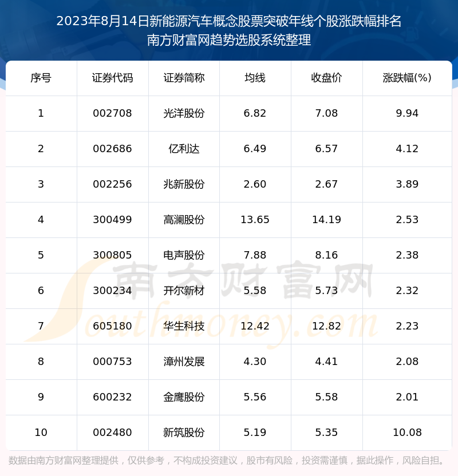
Task: Select stock name 亿利达
Action: (184, 149)
